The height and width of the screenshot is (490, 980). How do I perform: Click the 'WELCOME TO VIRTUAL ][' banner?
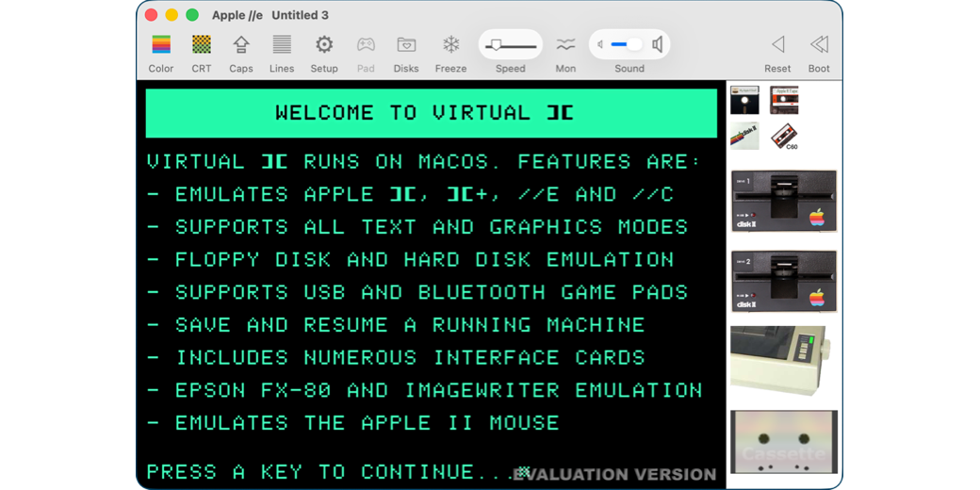[x=432, y=113]
